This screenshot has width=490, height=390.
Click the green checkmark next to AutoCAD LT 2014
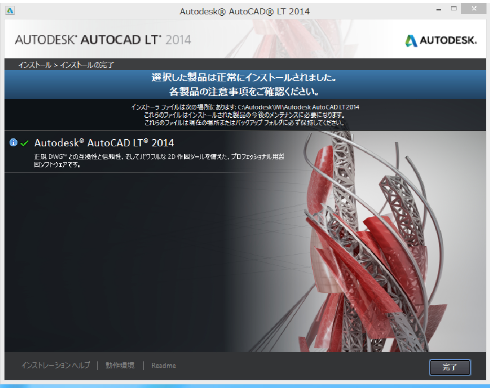coord(24,143)
